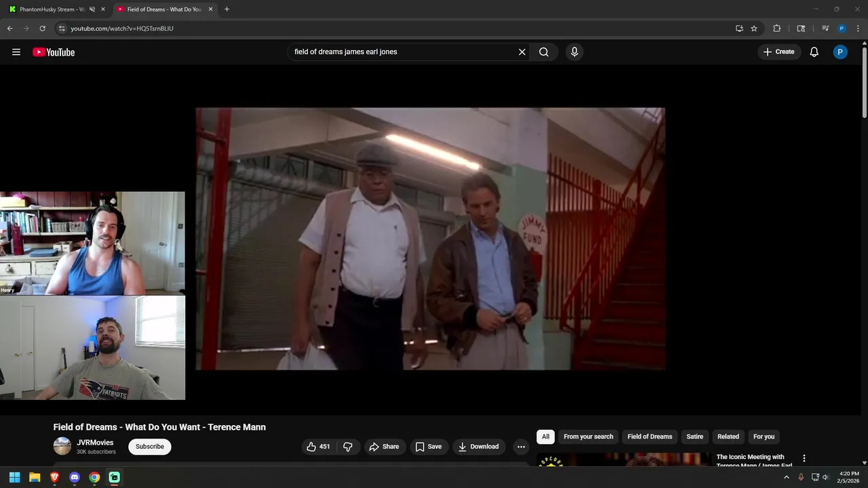This screenshot has width=868, height=488.
Task: Open the browser extensions puzzle icon
Action: tap(777, 28)
